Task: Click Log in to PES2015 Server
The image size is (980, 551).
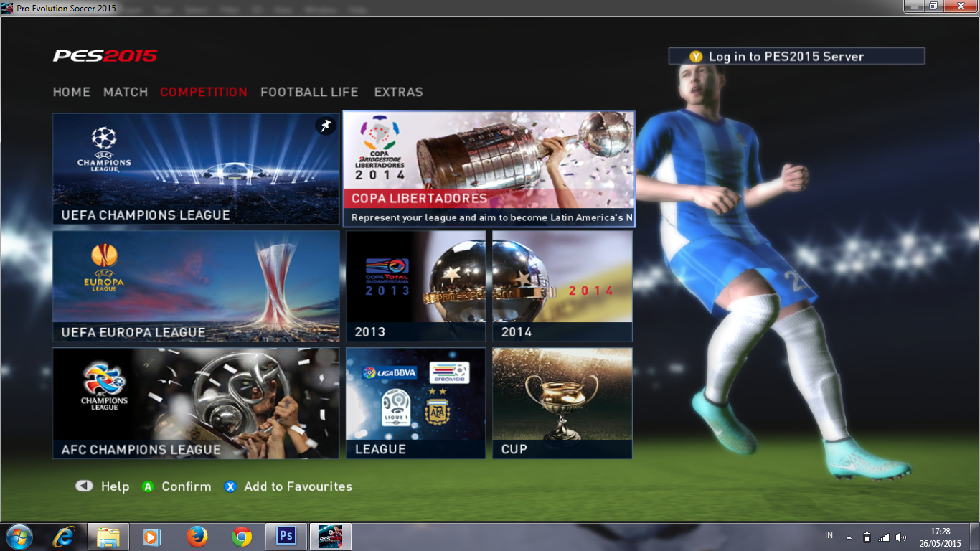Action: point(796,56)
